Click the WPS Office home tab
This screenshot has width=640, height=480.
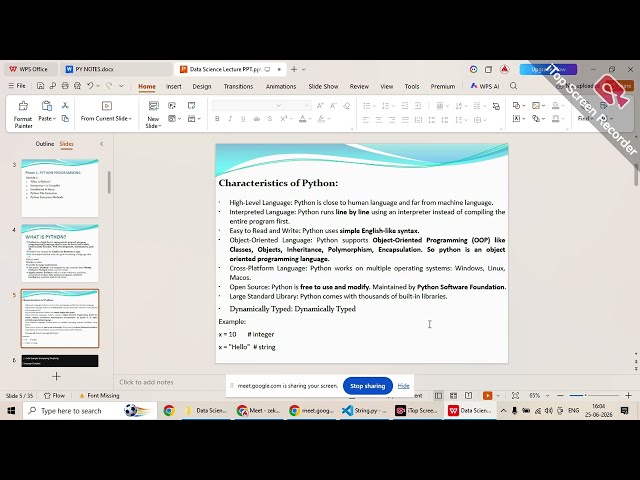pos(29,69)
